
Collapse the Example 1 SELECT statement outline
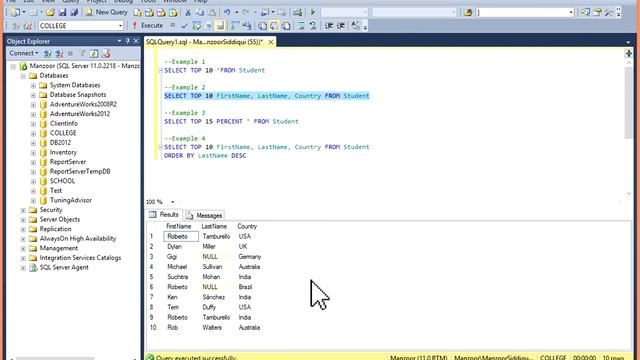(160, 71)
